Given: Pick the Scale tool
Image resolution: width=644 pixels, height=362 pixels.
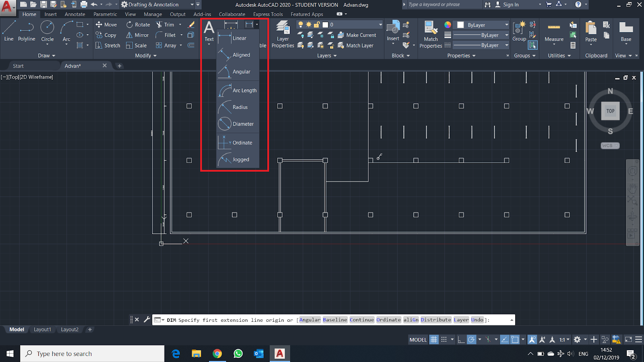Looking at the screenshot, I should click(136, 45).
